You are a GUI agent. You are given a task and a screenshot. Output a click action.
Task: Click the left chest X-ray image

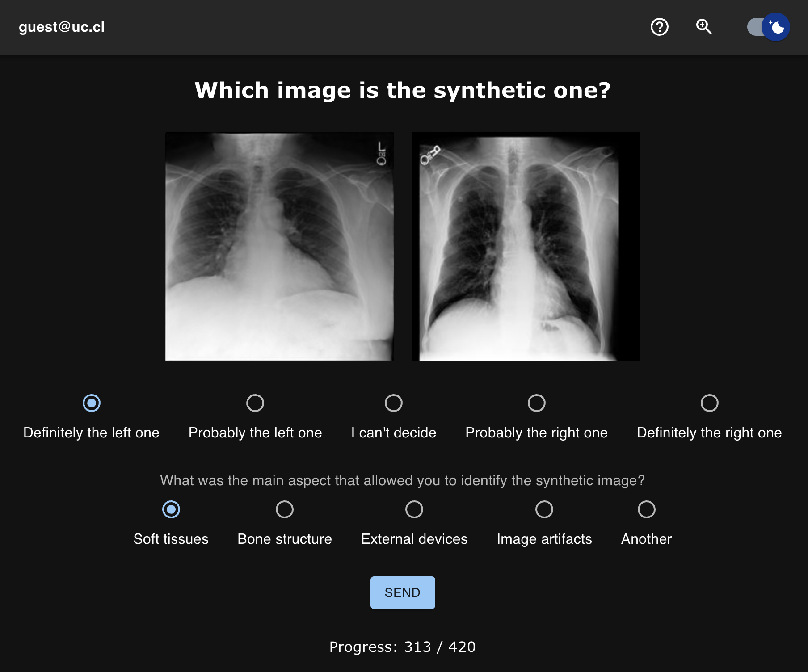coord(279,247)
